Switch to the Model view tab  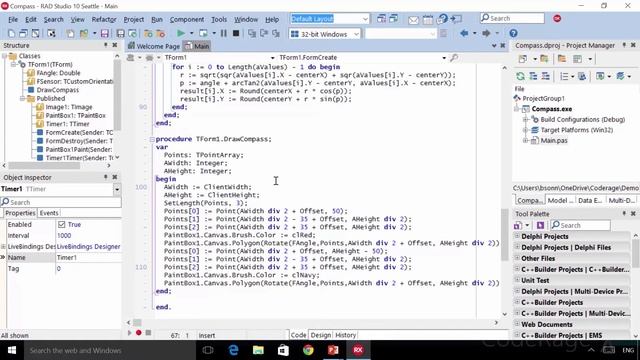(x=560, y=200)
